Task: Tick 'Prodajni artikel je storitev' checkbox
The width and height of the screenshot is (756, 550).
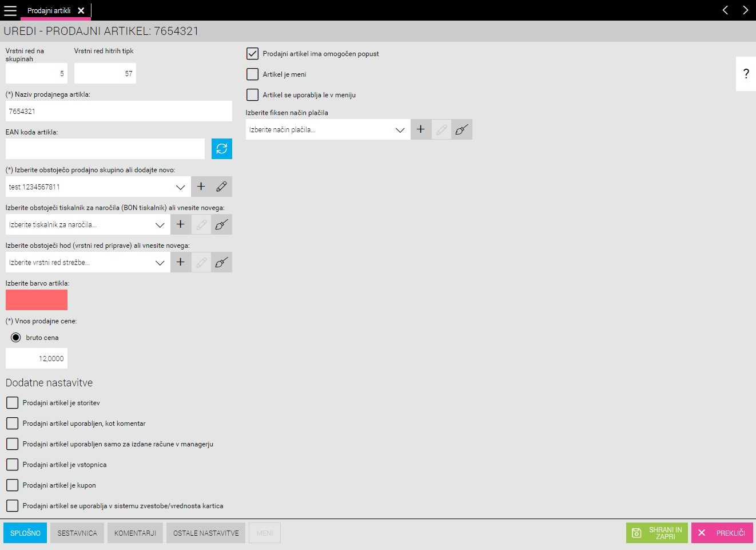Action: click(x=12, y=403)
